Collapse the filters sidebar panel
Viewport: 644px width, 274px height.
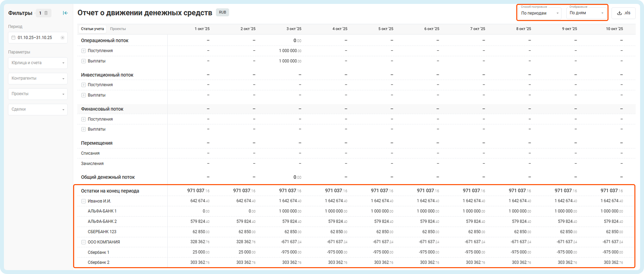click(65, 13)
